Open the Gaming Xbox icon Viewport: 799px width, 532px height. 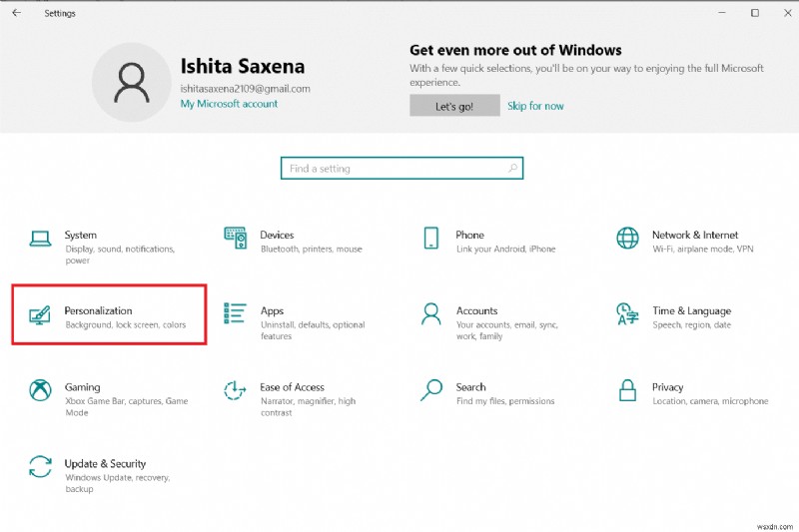click(40, 390)
